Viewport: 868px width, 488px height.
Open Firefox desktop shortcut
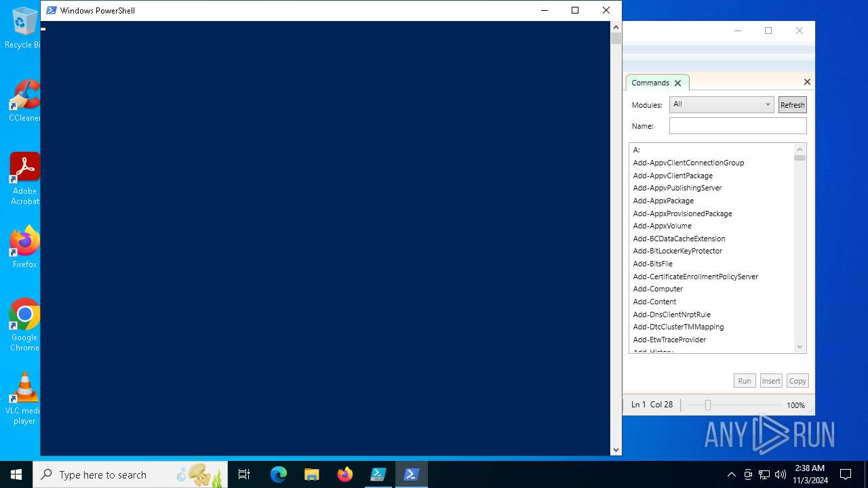(25, 247)
